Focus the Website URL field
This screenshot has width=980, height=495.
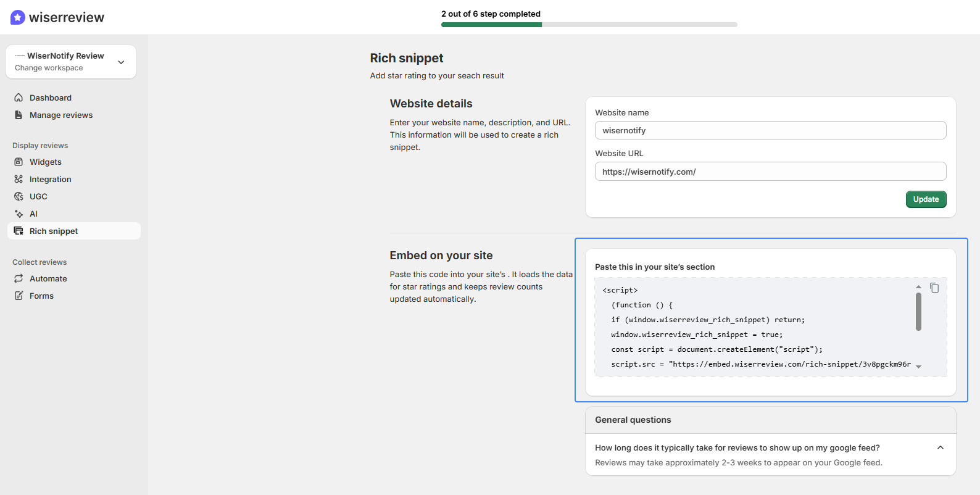click(770, 172)
